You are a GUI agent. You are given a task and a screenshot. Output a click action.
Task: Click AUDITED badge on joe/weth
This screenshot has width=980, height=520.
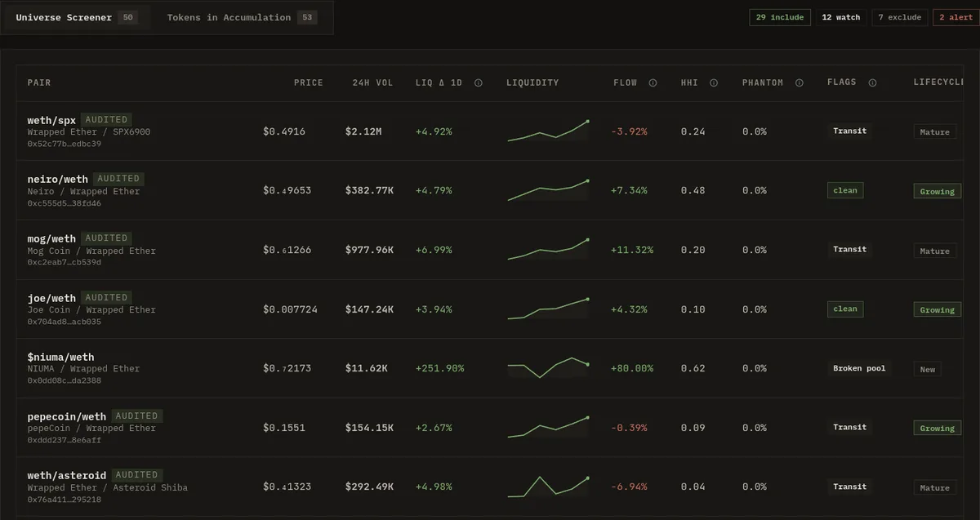point(106,298)
